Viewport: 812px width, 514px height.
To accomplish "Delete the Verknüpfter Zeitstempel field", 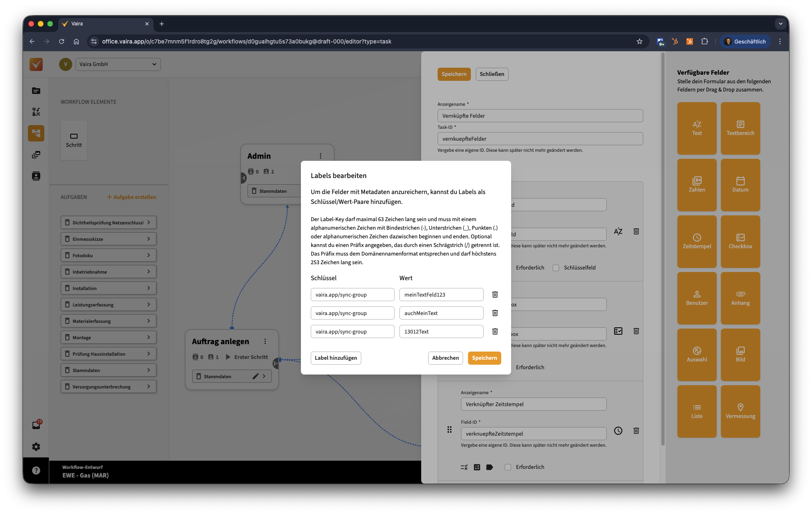I will click(636, 431).
